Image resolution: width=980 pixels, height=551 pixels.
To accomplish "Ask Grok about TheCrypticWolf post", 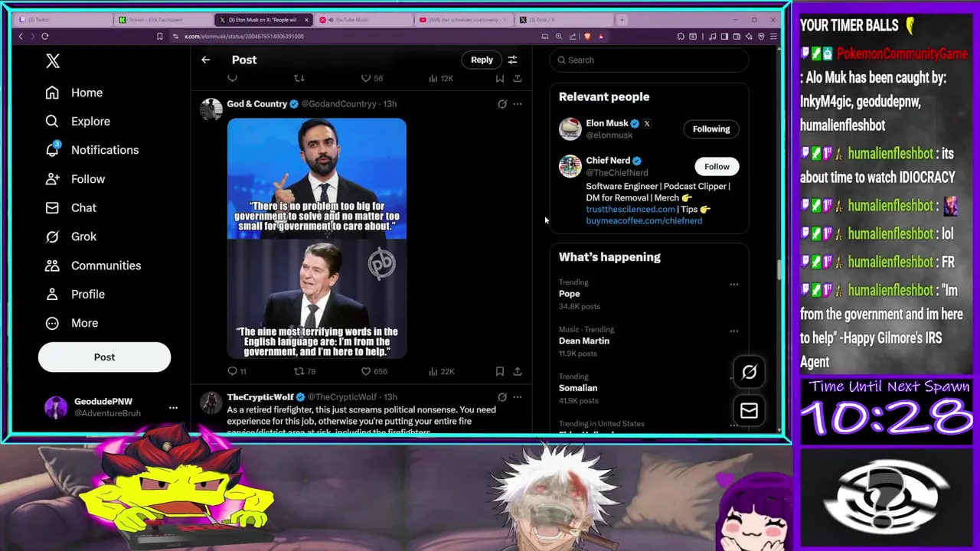I will pyautogui.click(x=502, y=397).
